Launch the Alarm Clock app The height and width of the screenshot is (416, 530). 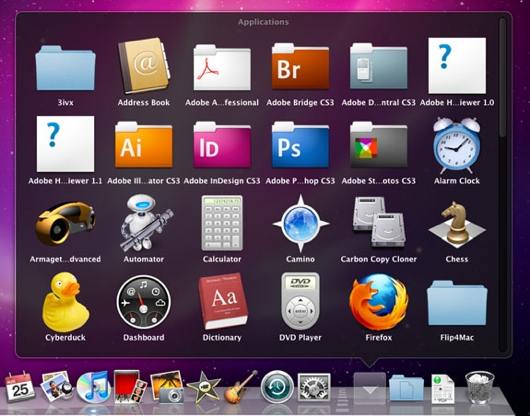[x=457, y=145]
